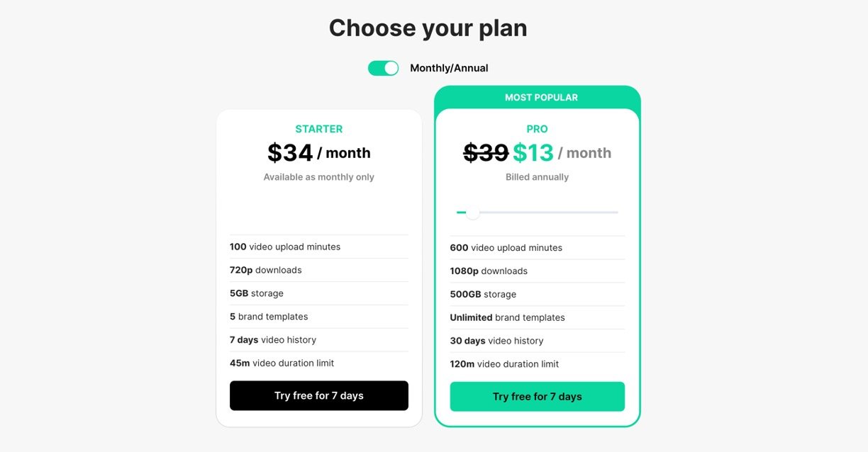Click the '500GB storage' feature row
The width and height of the screenshot is (868, 452).
tap(483, 294)
